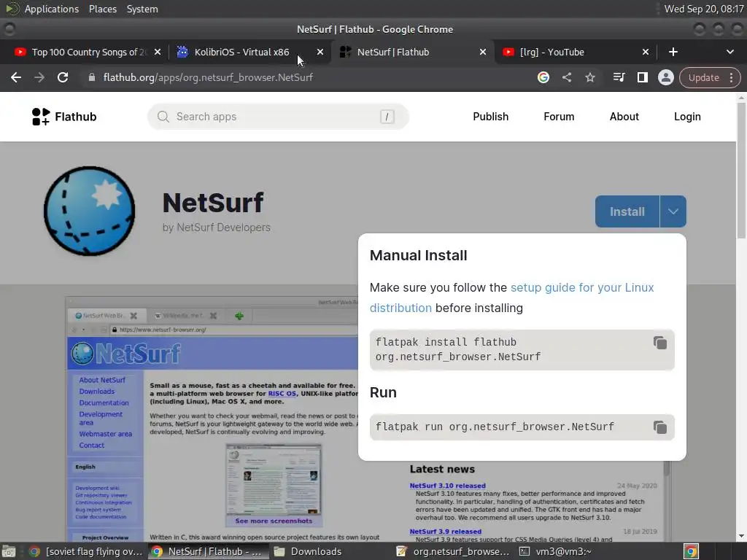Open the About page

[x=624, y=117]
